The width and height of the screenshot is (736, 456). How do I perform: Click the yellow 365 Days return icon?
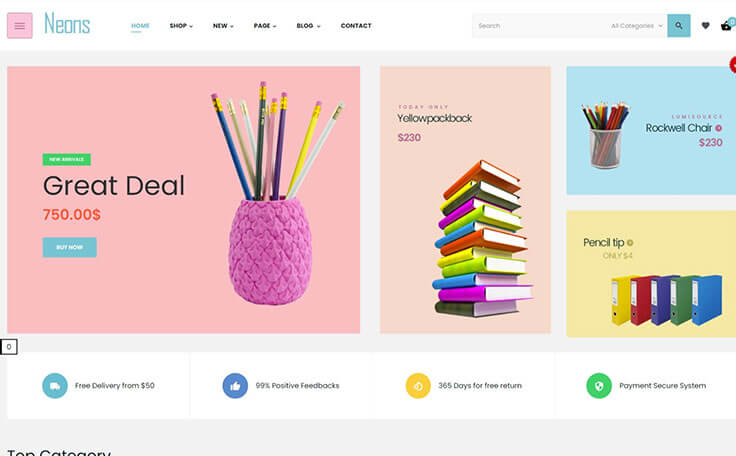coord(418,386)
